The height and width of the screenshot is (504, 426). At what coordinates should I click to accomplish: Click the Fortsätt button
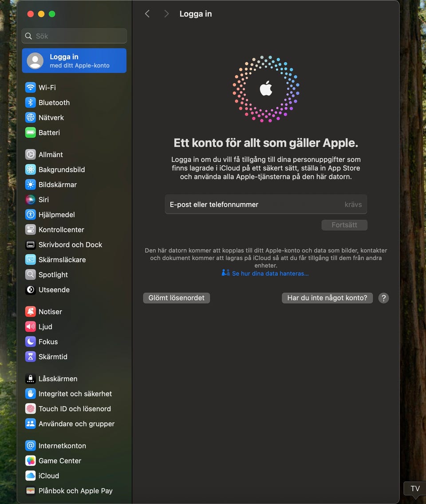[344, 225]
